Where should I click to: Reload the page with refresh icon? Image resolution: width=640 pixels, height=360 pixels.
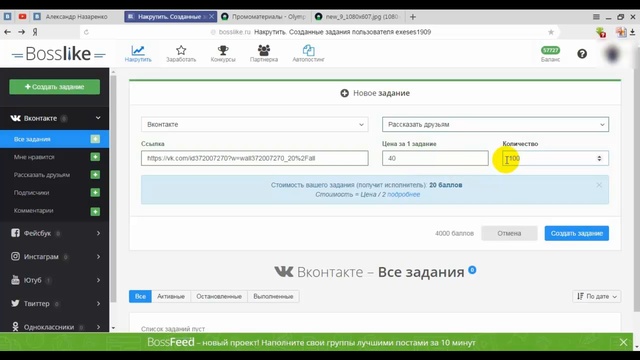click(x=86, y=32)
